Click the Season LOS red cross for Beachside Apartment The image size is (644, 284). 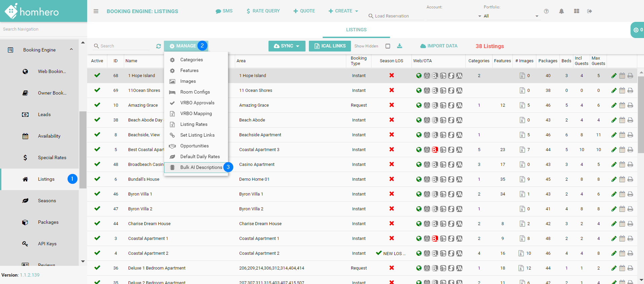coord(392,135)
